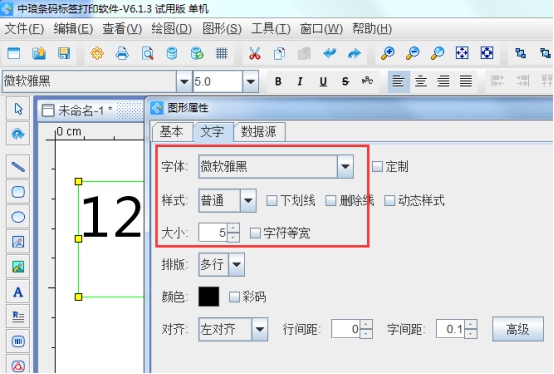Open document settings gear icon
Screen dimensions: 554x374
pos(97,54)
